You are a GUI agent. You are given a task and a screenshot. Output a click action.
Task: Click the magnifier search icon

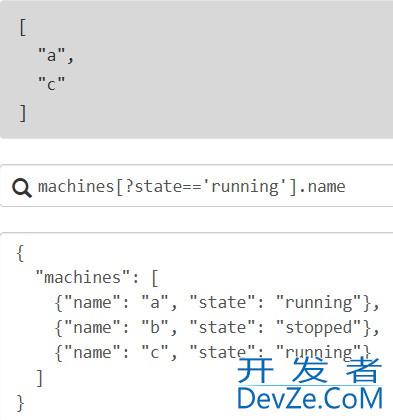click(22, 188)
